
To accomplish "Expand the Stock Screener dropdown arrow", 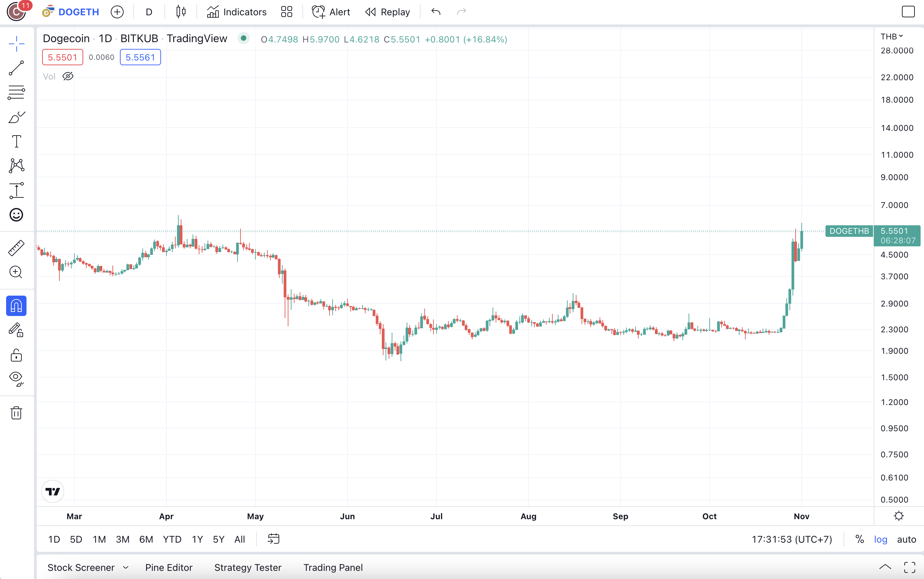I will tap(126, 567).
